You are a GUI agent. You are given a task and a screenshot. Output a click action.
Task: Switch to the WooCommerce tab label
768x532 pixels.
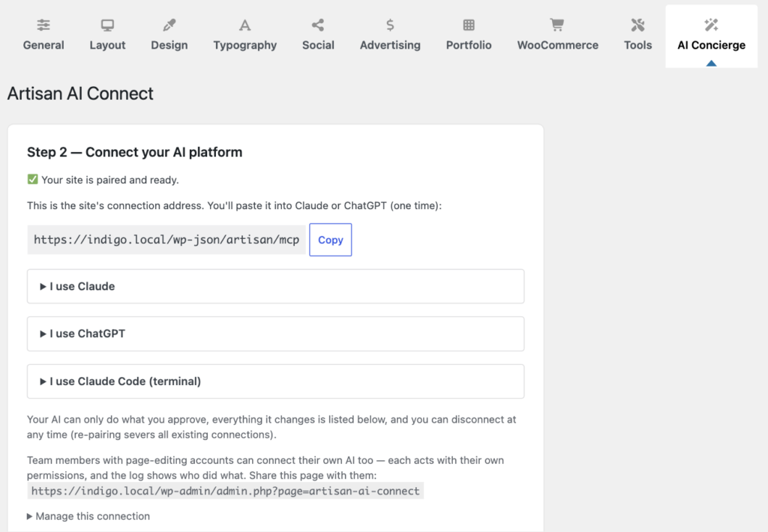[x=557, y=45]
